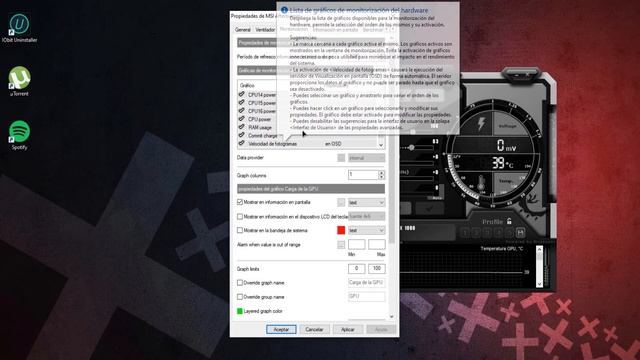Click the apply checkmark button in Afterburner
The height and width of the screenshot is (360, 640).
(430, 209)
